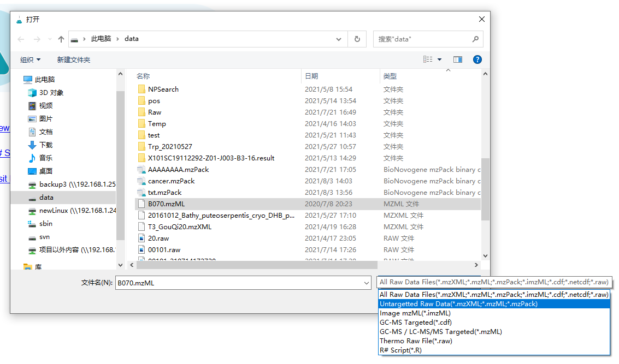This screenshot has width=619, height=364.
Task: Click the 新建文件夹 button
Action: tap(74, 60)
